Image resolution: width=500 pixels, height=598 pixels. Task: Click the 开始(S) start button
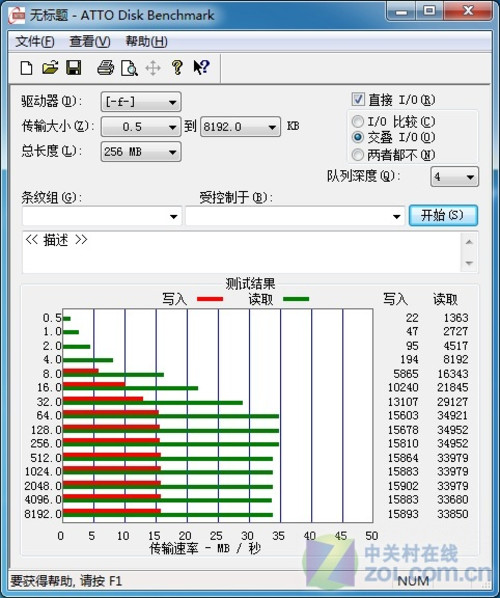click(443, 215)
